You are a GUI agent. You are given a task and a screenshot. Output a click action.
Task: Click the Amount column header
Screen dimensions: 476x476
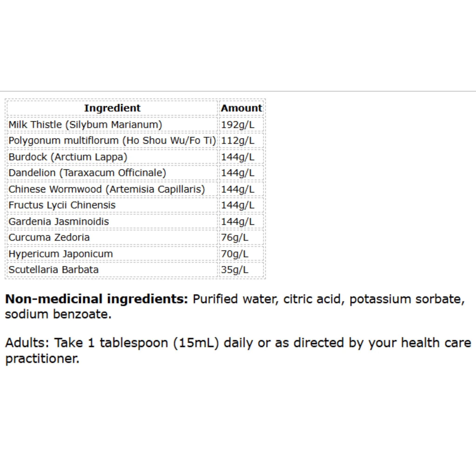click(x=241, y=108)
